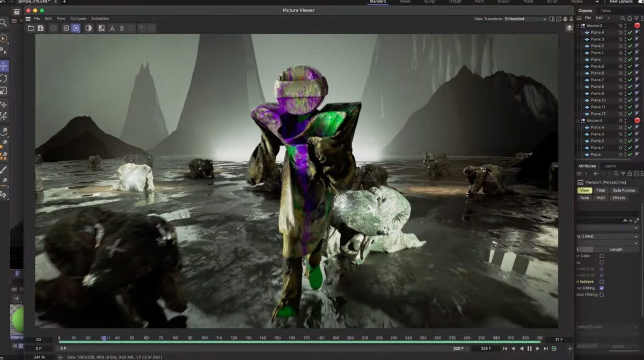Click the HUD button in Attributes
This screenshot has width=644, height=360.
601,198
